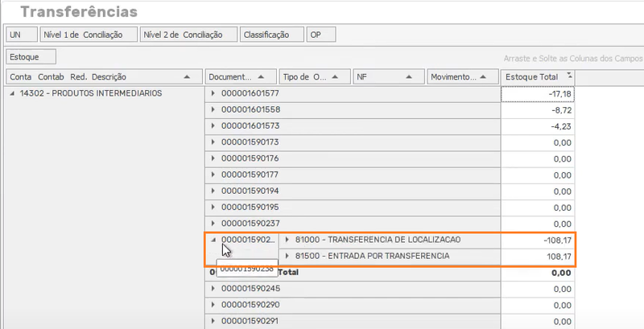The image size is (644, 329).
Task: Click the Classificação field button
Action: [272, 35]
